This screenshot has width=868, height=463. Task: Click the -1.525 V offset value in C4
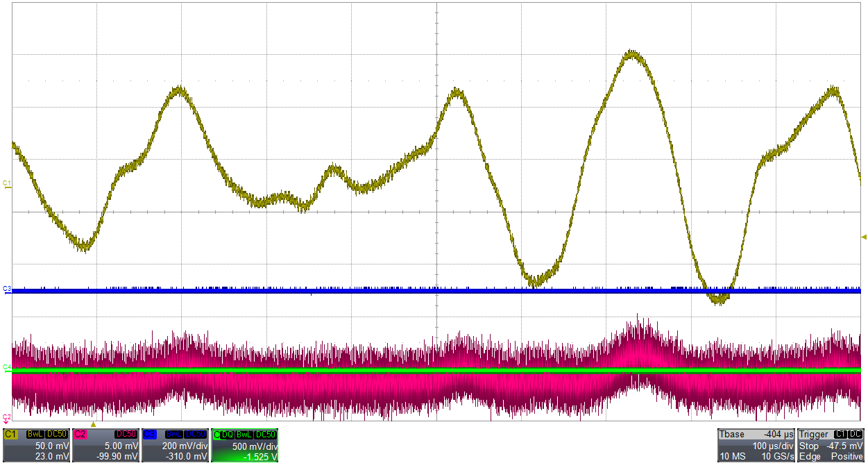tap(260, 456)
